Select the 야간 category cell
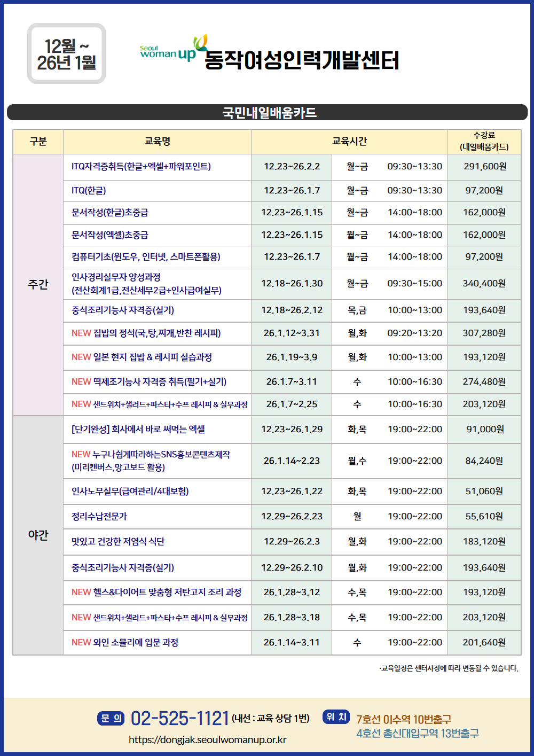534x756 pixels. point(38,535)
